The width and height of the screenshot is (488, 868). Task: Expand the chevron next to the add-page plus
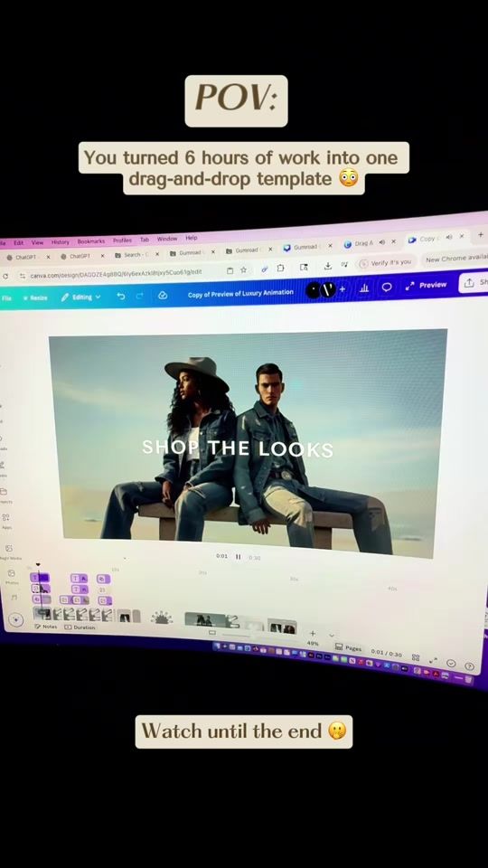click(332, 635)
